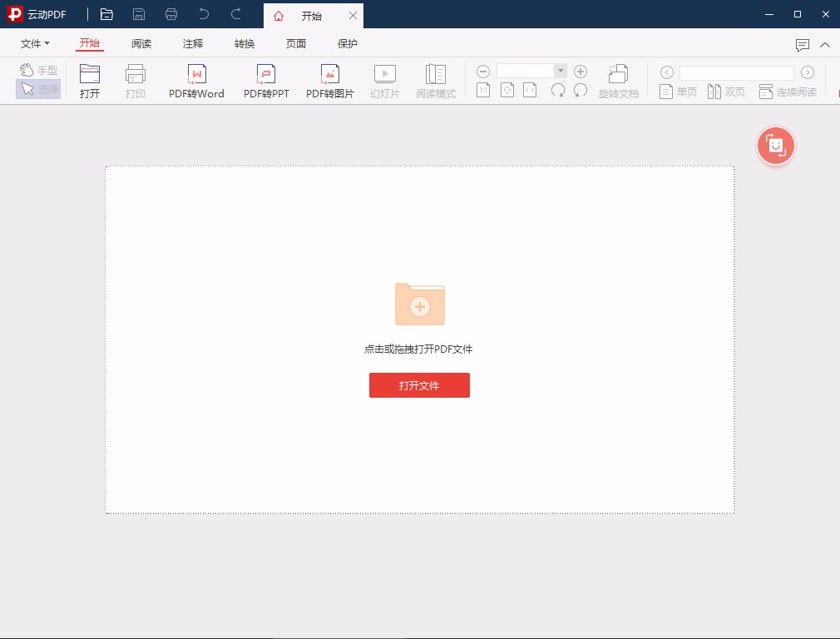Screen dimensions: 840x639
Task: Click PDF转图片 conversion tool
Action: click(x=330, y=82)
